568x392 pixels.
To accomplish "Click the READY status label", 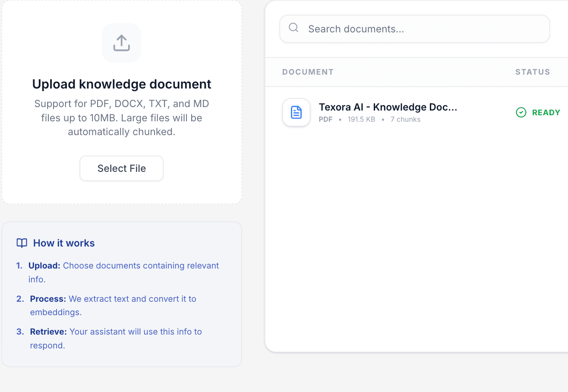I will (546, 113).
